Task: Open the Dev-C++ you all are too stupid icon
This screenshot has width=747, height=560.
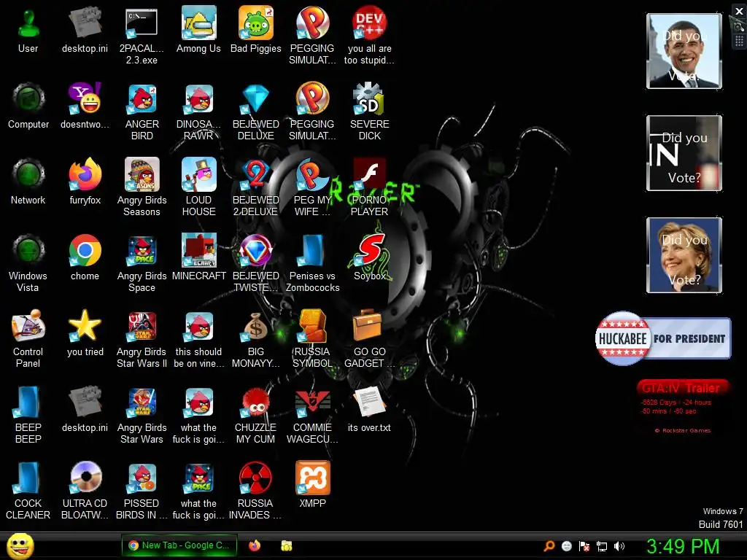Action: 369,36
